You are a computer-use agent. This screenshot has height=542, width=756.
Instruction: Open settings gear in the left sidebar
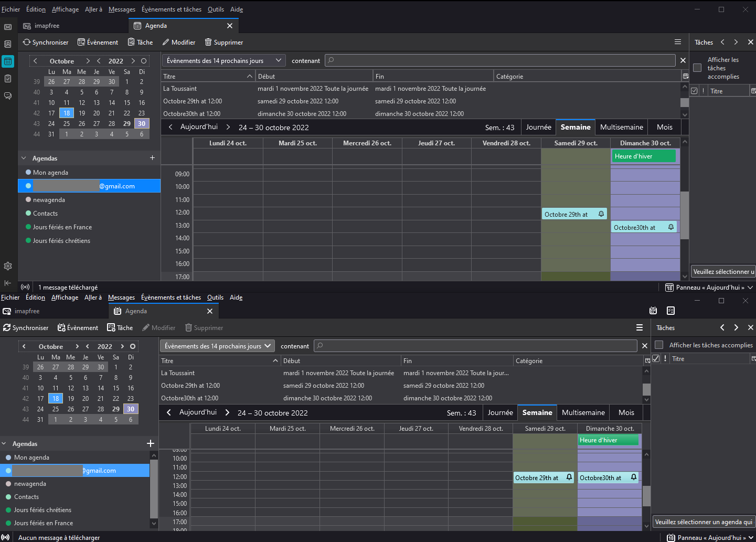(x=8, y=266)
